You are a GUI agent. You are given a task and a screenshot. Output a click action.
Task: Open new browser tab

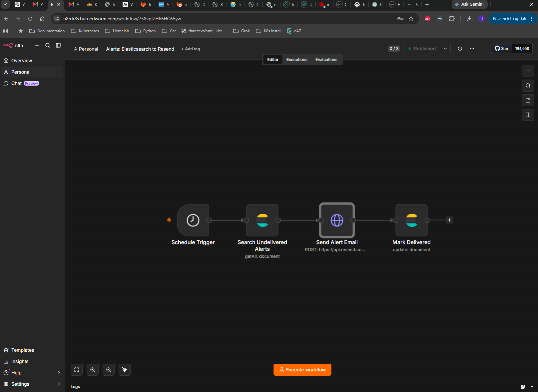click(427, 4)
